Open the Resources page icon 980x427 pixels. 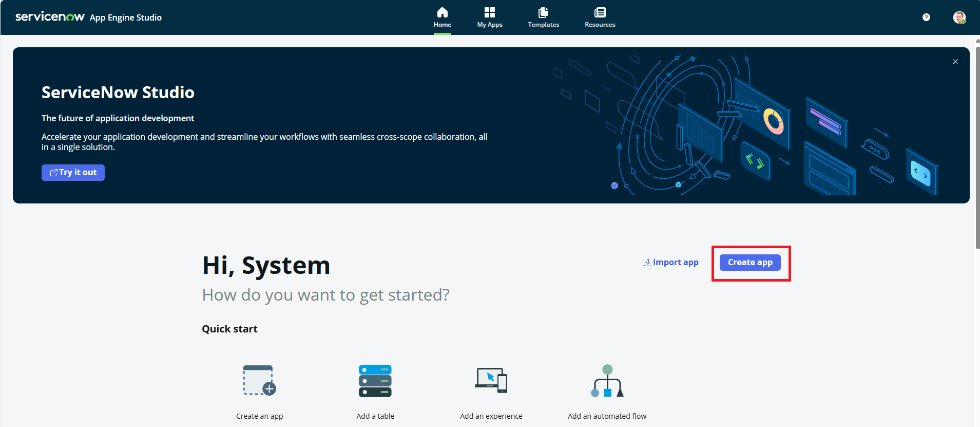[600, 13]
